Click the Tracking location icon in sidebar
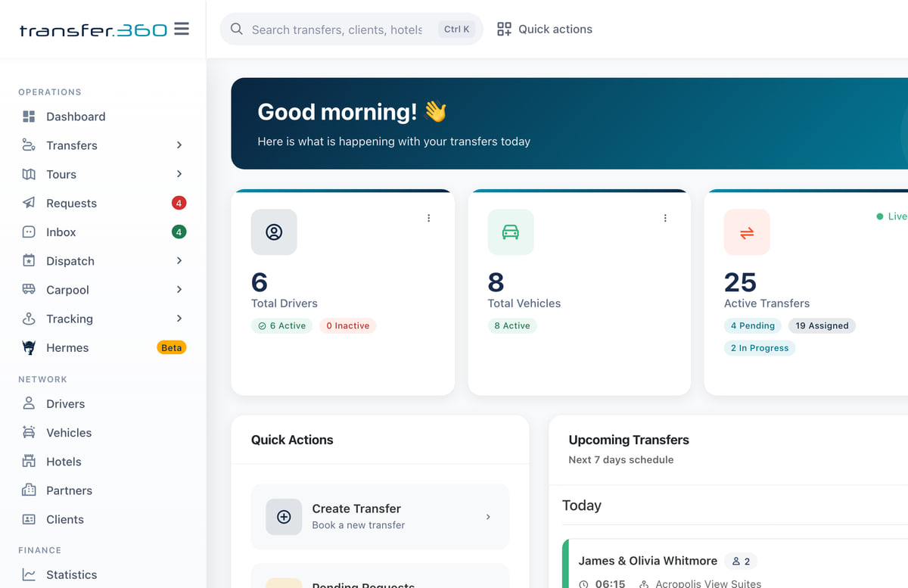 (x=29, y=319)
